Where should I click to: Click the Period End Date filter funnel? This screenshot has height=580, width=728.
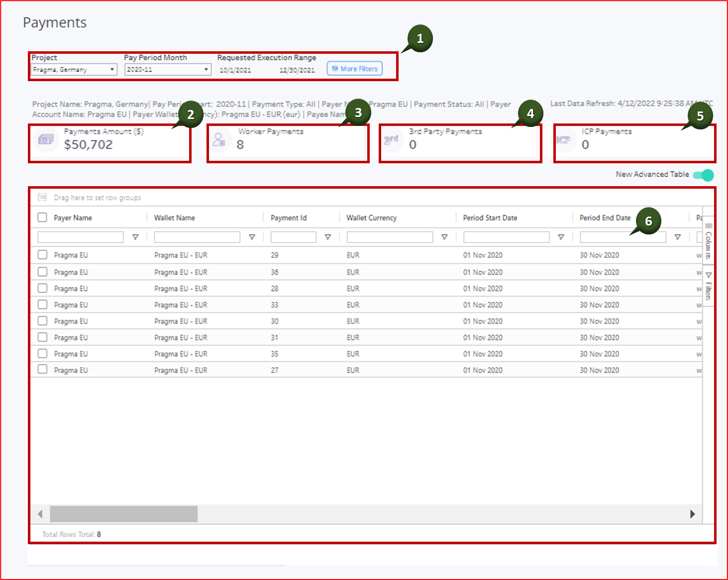click(x=677, y=237)
